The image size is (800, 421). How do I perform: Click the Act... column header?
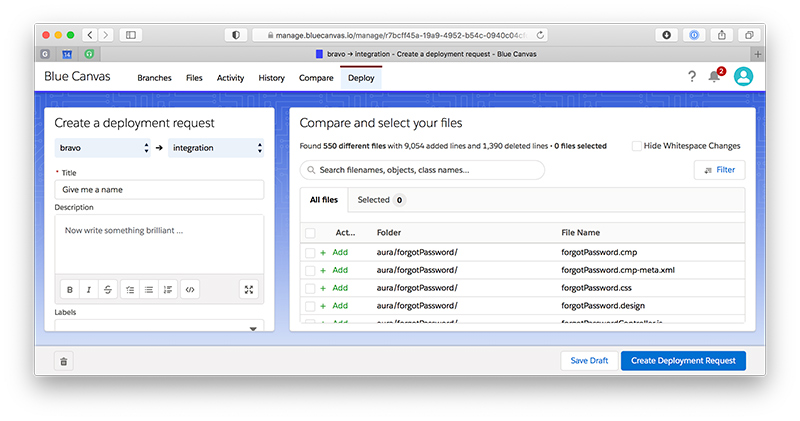pos(345,233)
